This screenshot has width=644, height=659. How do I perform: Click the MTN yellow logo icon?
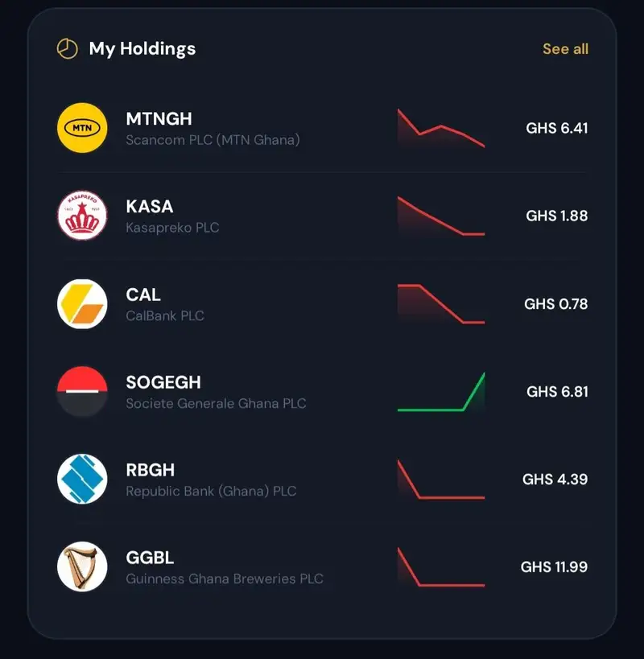point(82,128)
